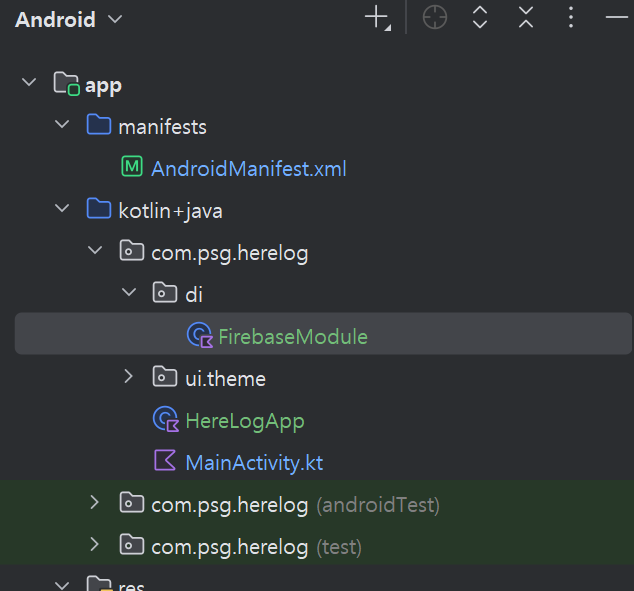Collapse all tree nodes icon
This screenshot has width=634, height=591.
click(x=526, y=18)
